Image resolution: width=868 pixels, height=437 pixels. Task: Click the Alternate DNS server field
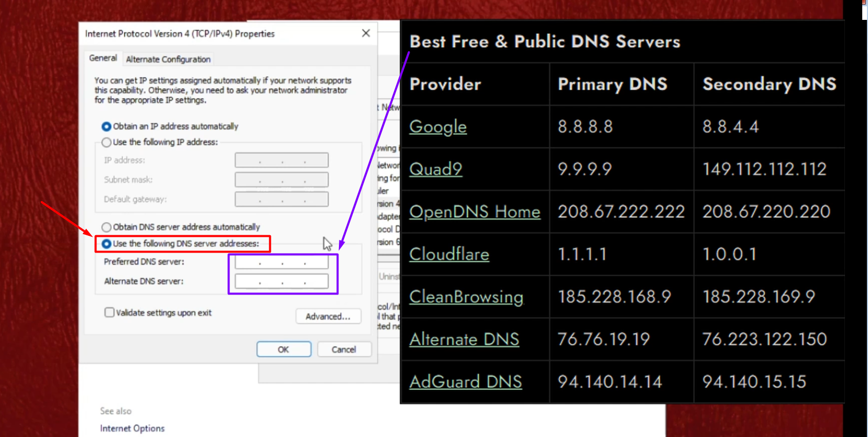[x=282, y=281]
